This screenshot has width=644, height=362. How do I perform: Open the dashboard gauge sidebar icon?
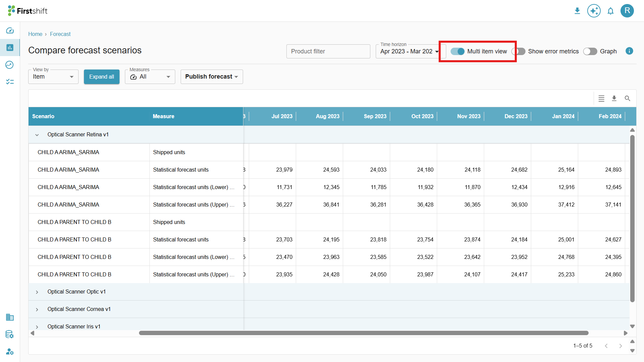pyautogui.click(x=10, y=31)
